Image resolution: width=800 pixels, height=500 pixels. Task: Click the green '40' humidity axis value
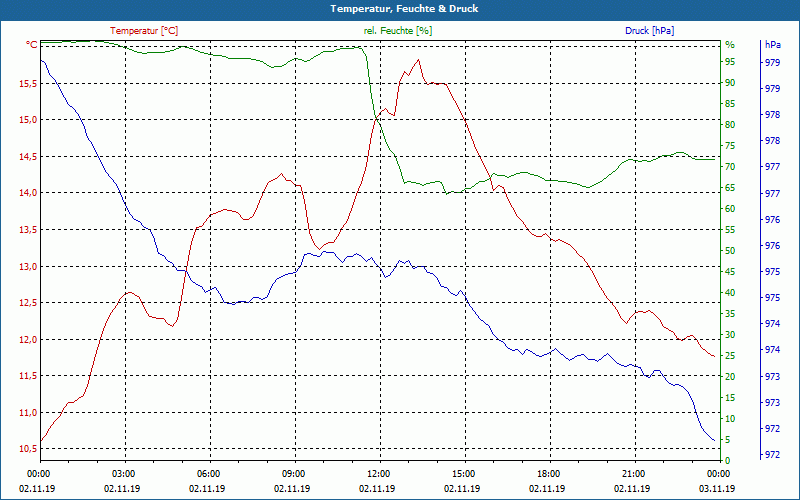(x=730, y=293)
